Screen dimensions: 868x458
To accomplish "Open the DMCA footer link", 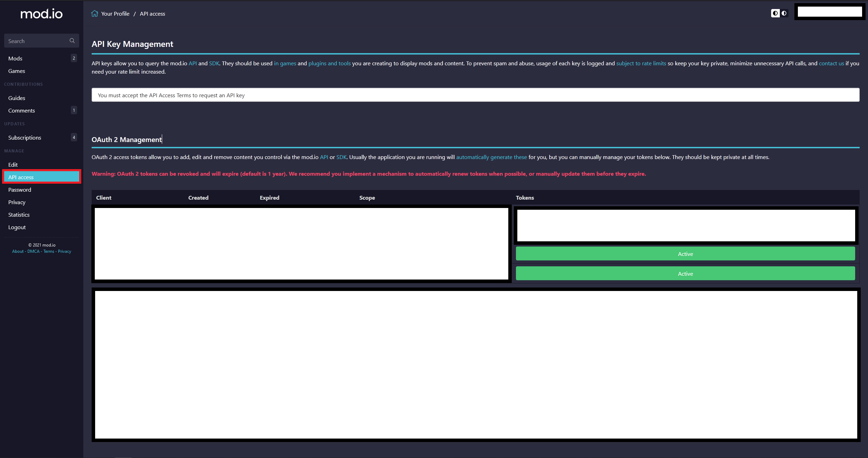I will tap(33, 251).
